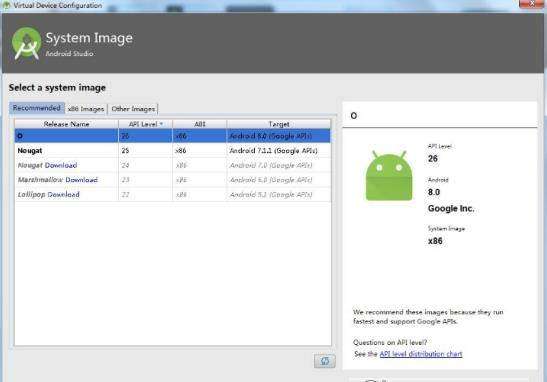Click the Release Name column header

tap(66, 124)
